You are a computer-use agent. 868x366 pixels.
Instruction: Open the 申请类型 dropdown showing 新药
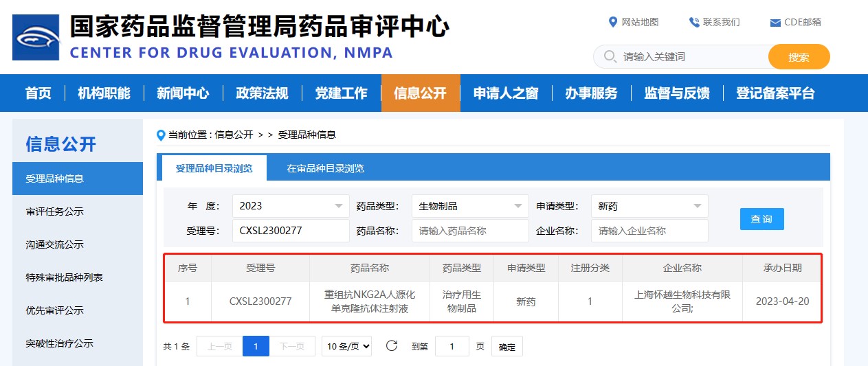click(649, 206)
